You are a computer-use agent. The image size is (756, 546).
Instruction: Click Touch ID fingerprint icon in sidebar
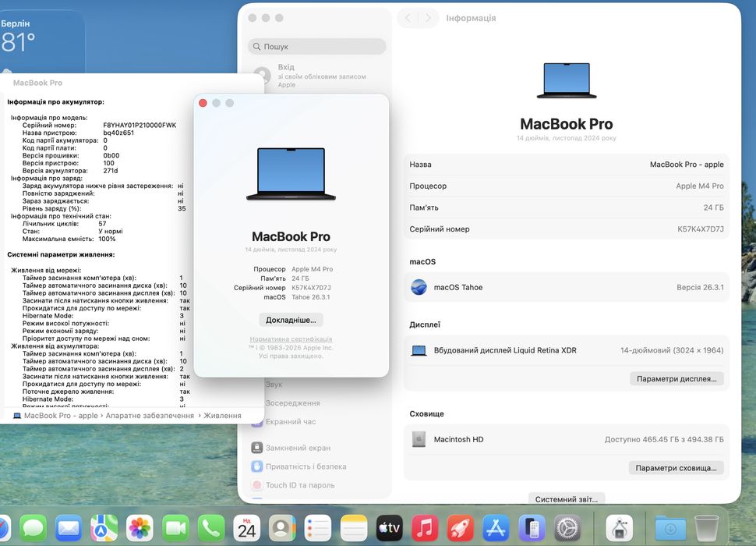[257, 485]
